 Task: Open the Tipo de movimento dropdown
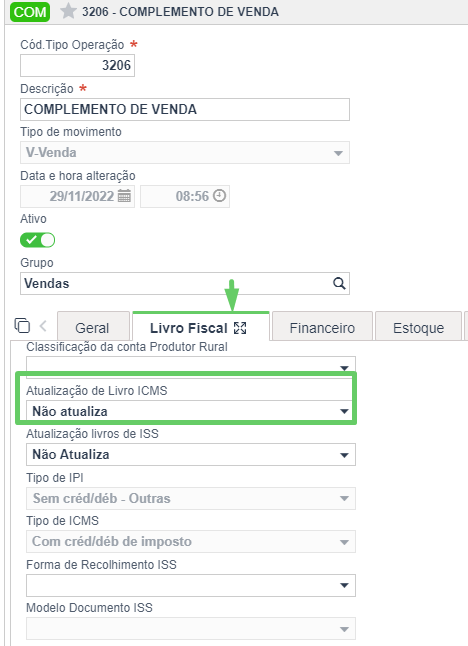tap(185, 153)
